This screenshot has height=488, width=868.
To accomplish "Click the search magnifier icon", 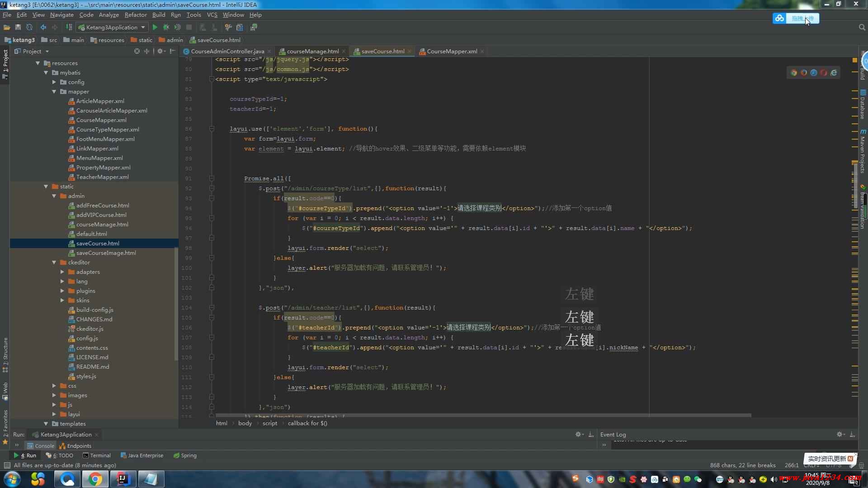I will pyautogui.click(x=862, y=27).
